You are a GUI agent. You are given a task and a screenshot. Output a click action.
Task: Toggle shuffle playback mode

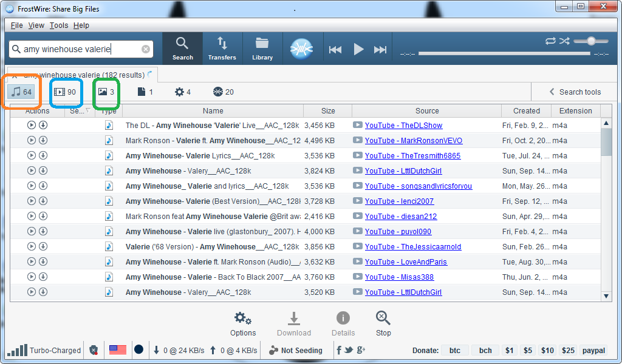tap(564, 41)
